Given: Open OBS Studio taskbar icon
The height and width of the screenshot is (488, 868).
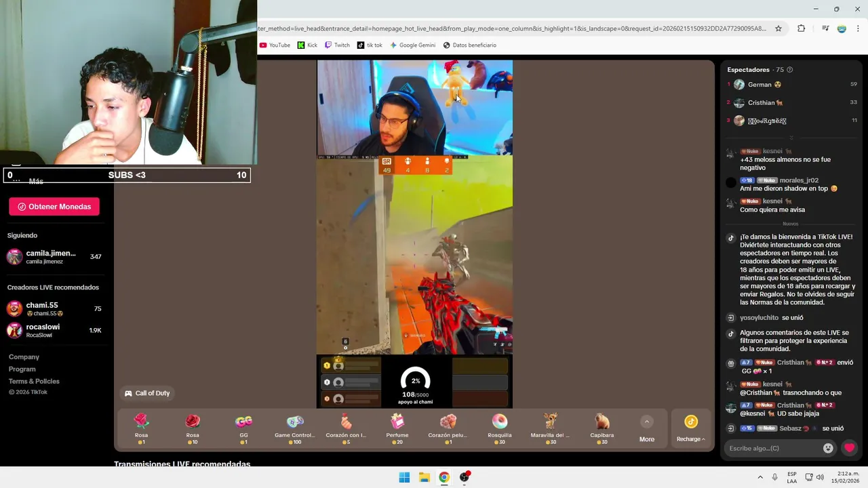Looking at the screenshot, I should tap(465, 477).
